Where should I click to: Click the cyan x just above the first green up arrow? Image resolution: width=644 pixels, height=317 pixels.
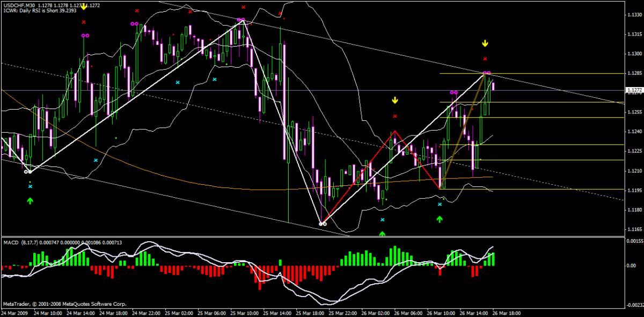[x=30, y=186]
